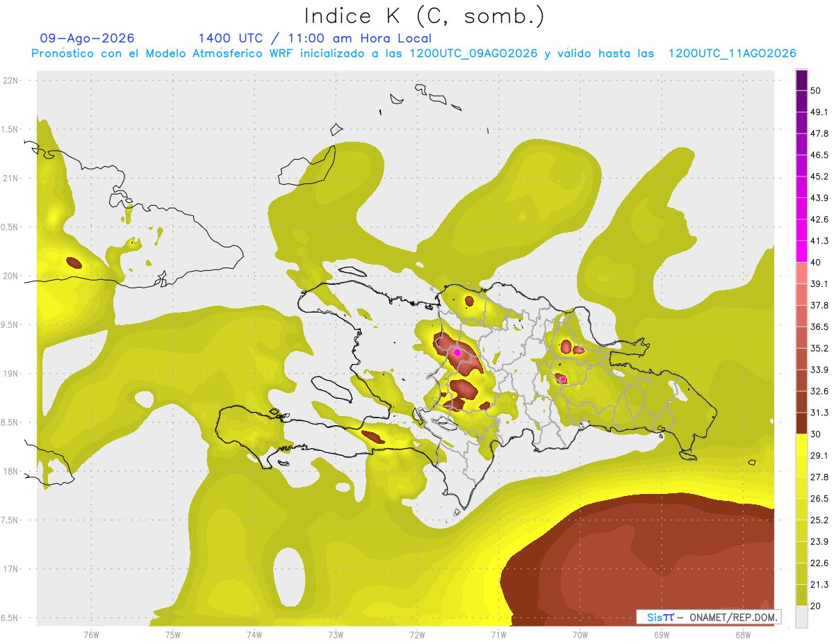This screenshot has width=834, height=644.
Task: Click the longitude label '74W'
Action: point(254,634)
